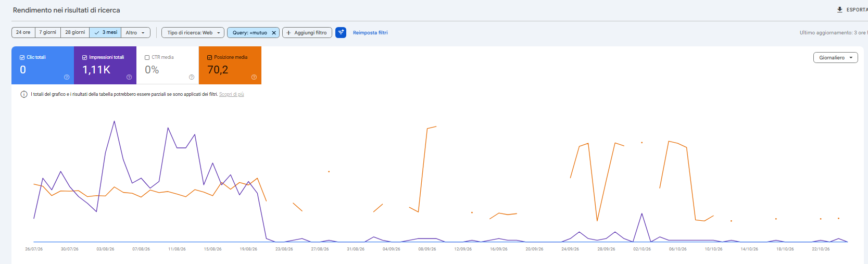This screenshot has height=264, width=868.
Task: Click the Aggiungi filtro button
Action: [x=307, y=33]
